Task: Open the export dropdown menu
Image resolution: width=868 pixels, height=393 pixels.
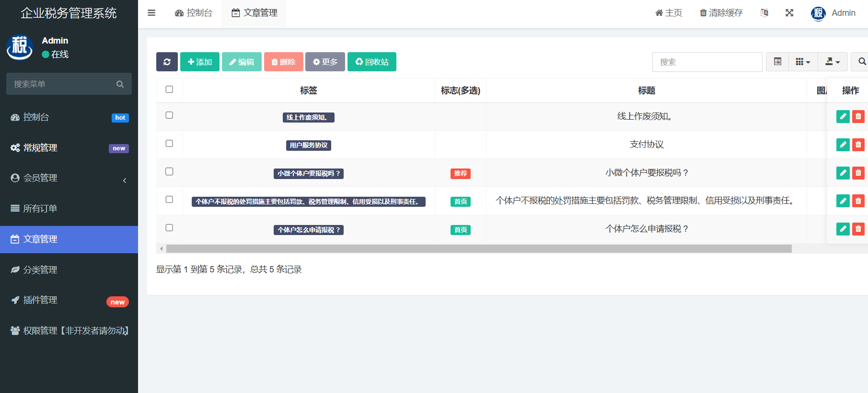Action: 833,62
